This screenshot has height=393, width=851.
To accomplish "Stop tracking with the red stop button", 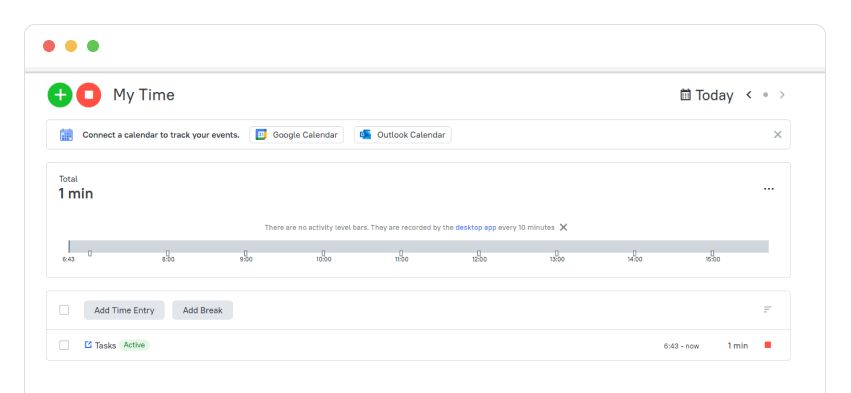I will coord(88,95).
